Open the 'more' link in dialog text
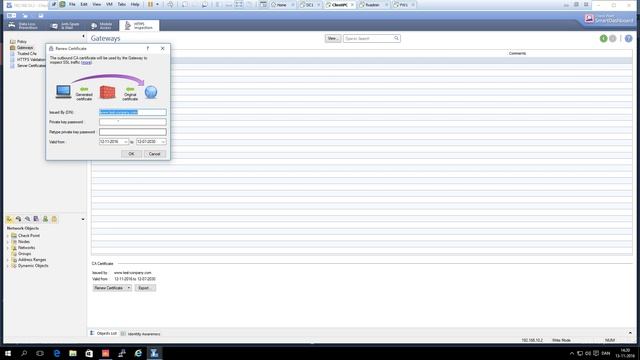Image resolution: width=640 pixels, height=360 pixels. point(86,62)
